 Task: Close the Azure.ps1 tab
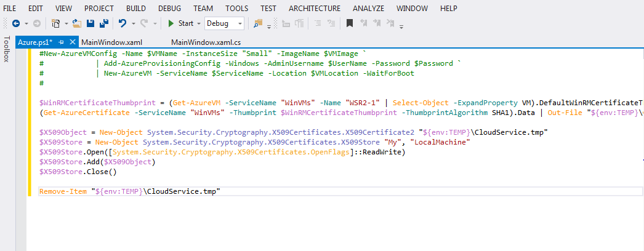pyautogui.click(x=71, y=42)
